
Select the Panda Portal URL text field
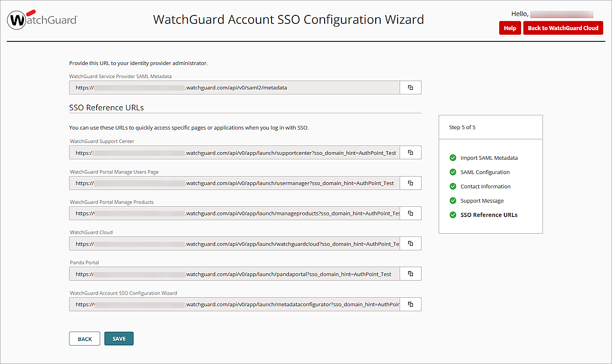[234, 274]
